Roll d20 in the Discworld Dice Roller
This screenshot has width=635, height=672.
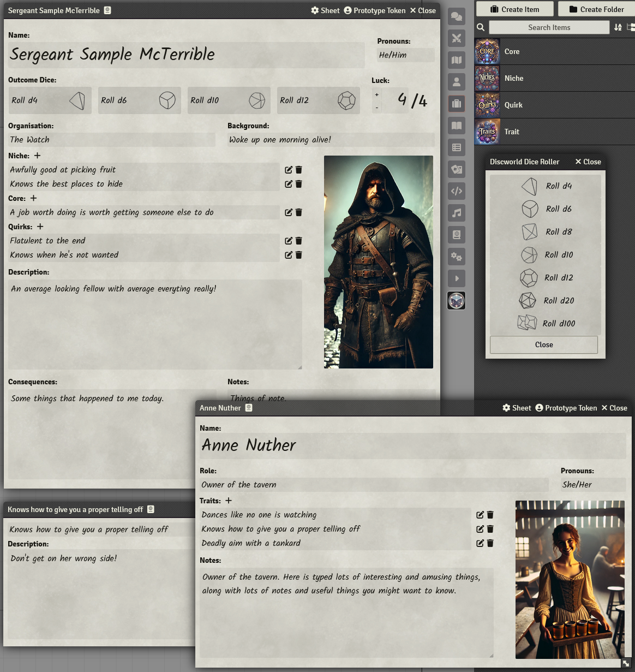pyautogui.click(x=546, y=301)
